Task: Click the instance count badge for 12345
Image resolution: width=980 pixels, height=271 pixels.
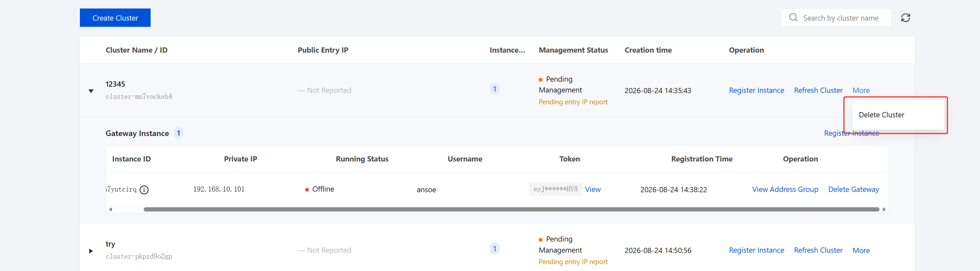Action: (494, 89)
